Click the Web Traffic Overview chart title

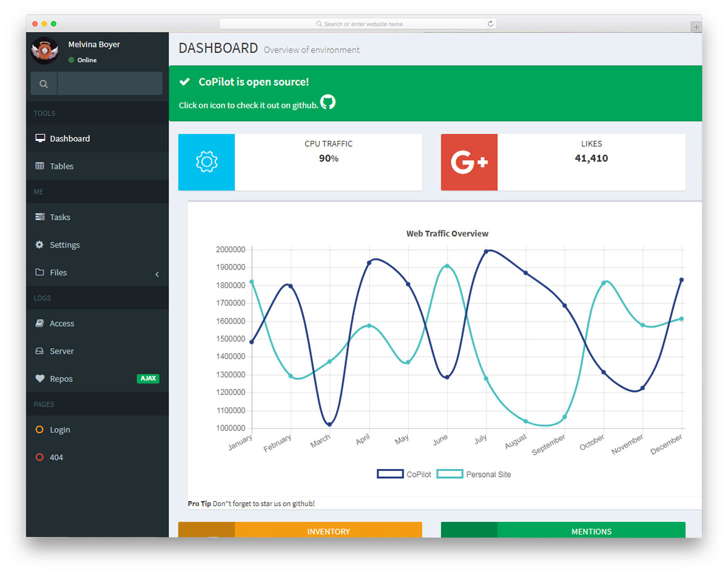click(447, 233)
